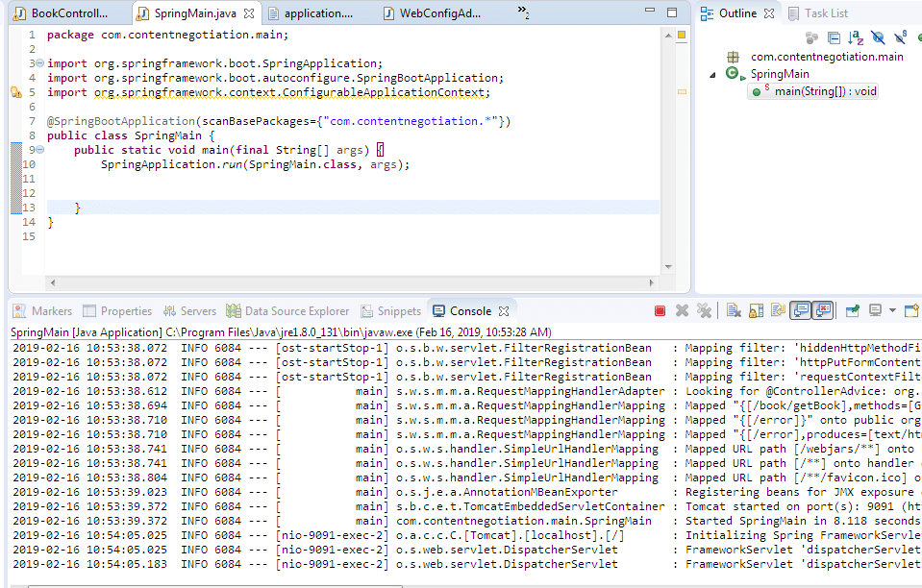Toggle Hide Fields in Outline toolbar
Image resolution: width=922 pixels, height=588 pixels.
coord(878,38)
